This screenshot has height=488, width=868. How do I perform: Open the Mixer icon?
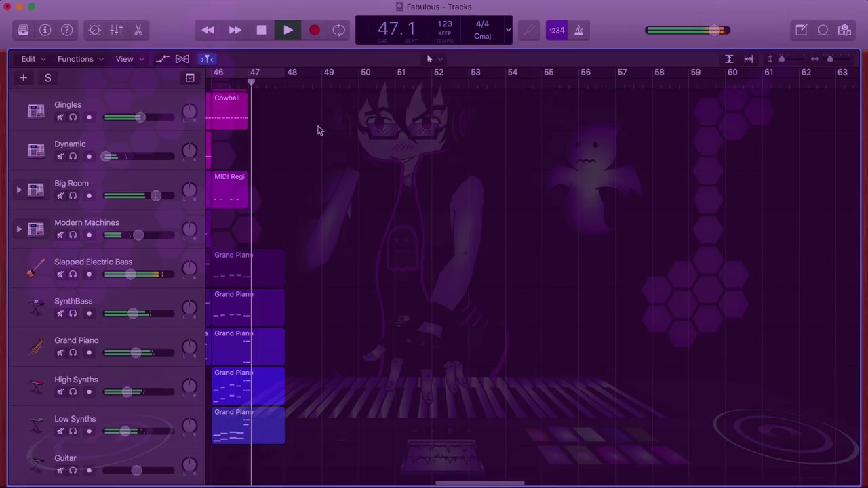pyautogui.click(x=117, y=30)
